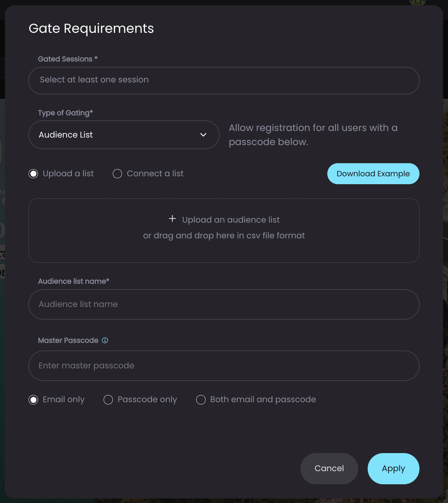Image resolution: width=448 pixels, height=503 pixels.
Task: Click the csv drag and drop upload area
Action: click(x=224, y=230)
